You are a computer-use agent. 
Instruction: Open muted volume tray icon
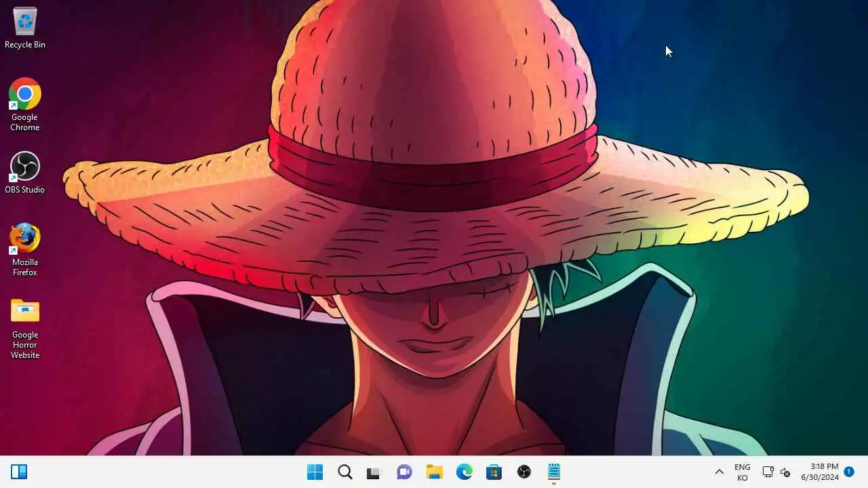click(x=785, y=472)
